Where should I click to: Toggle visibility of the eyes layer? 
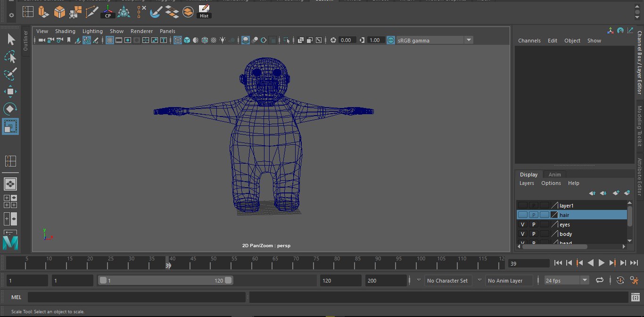tap(522, 225)
